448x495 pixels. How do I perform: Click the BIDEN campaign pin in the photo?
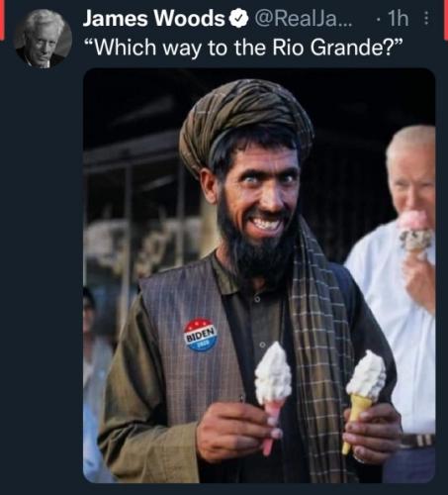[201, 335]
